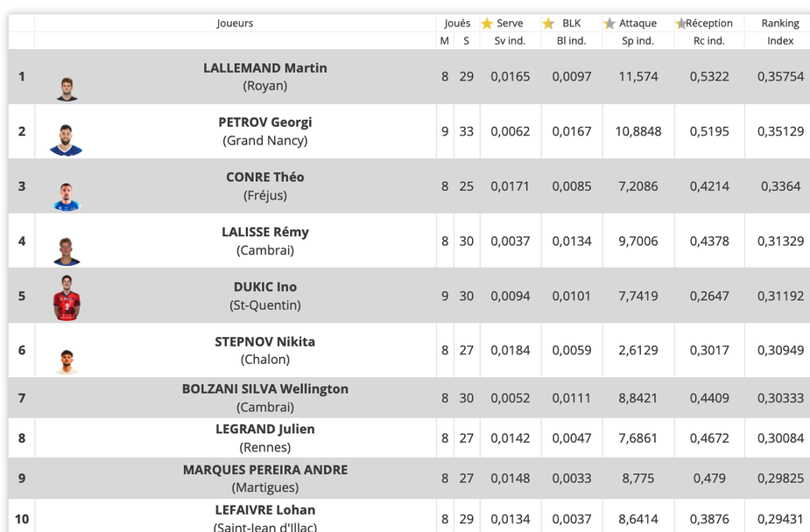Click the Joués column header

click(457, 24)
